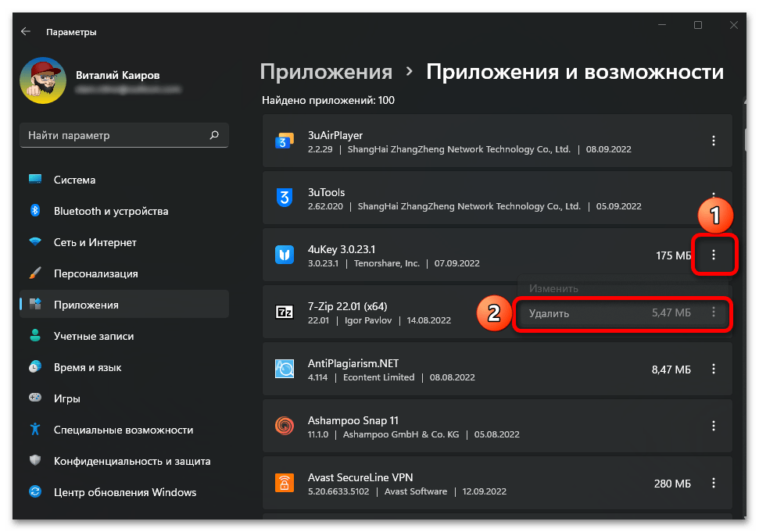Open the Персонализация section
Screen dimensions: 759x532
(x=124, y=273)
